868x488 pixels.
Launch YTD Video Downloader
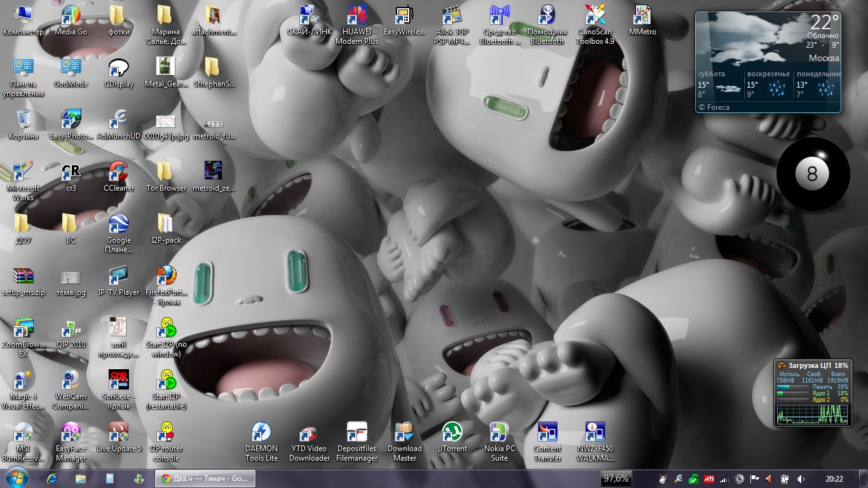309,433
